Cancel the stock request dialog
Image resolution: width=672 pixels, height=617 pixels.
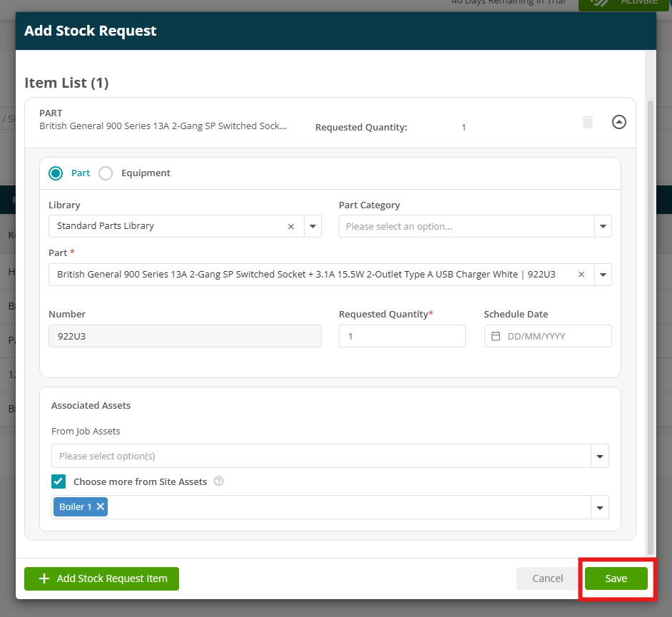(547, 578)
